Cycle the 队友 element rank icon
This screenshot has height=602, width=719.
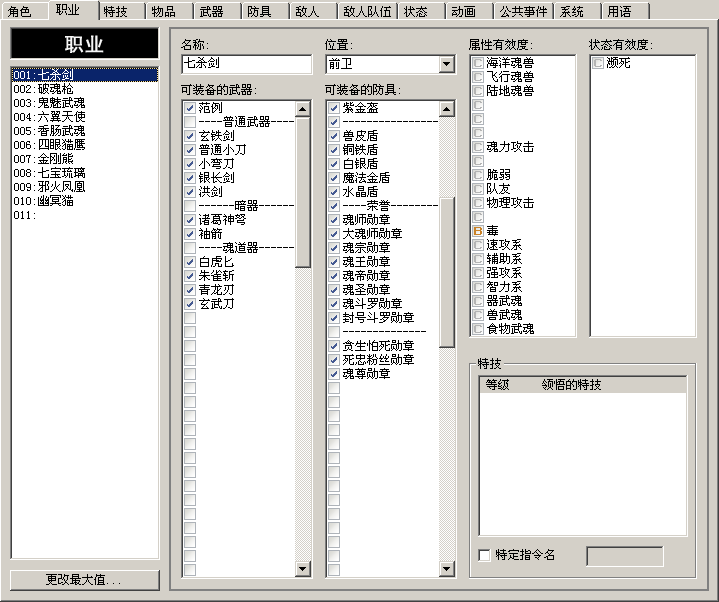tap(478, 189)
